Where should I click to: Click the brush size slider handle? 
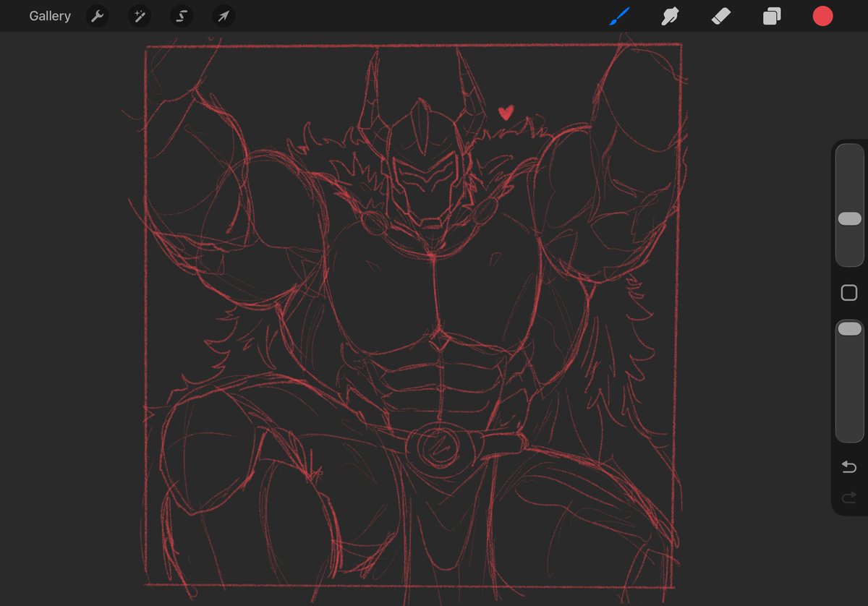click(849, 218)
